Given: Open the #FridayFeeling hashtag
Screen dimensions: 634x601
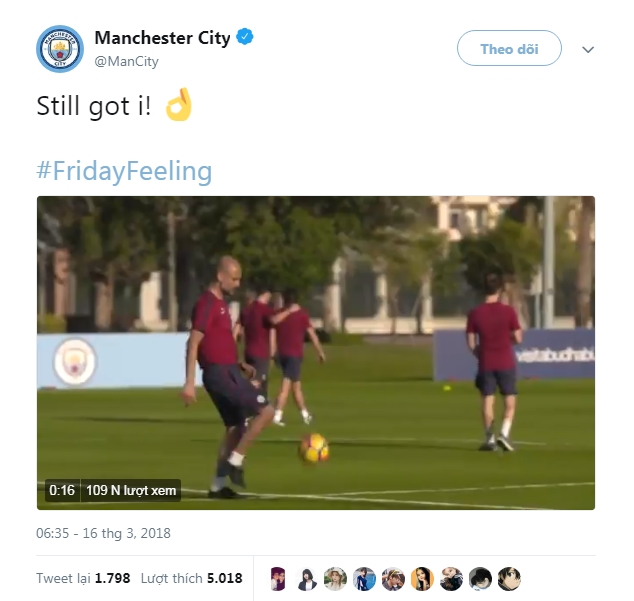Looking at the screenshot, I should click(124, 171).
